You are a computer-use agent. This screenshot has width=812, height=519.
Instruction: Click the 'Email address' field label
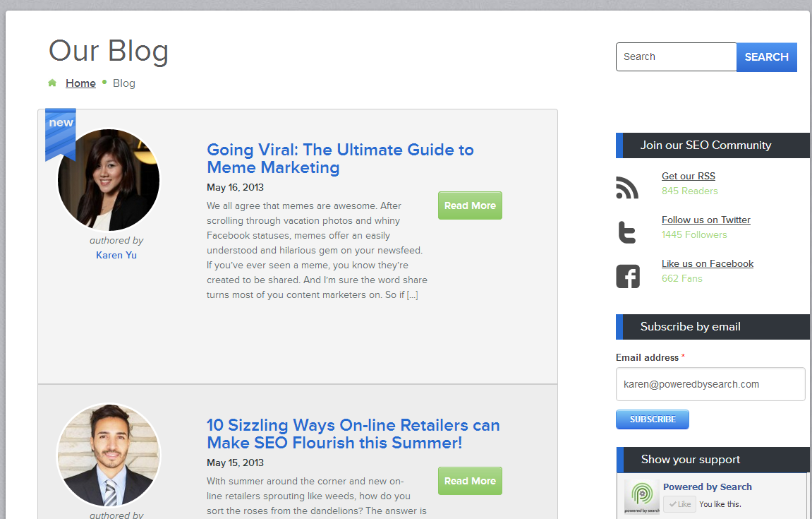647,357
